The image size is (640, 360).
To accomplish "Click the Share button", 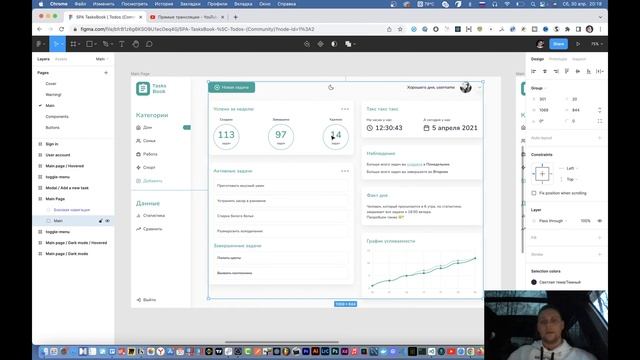I will point(558,44).
